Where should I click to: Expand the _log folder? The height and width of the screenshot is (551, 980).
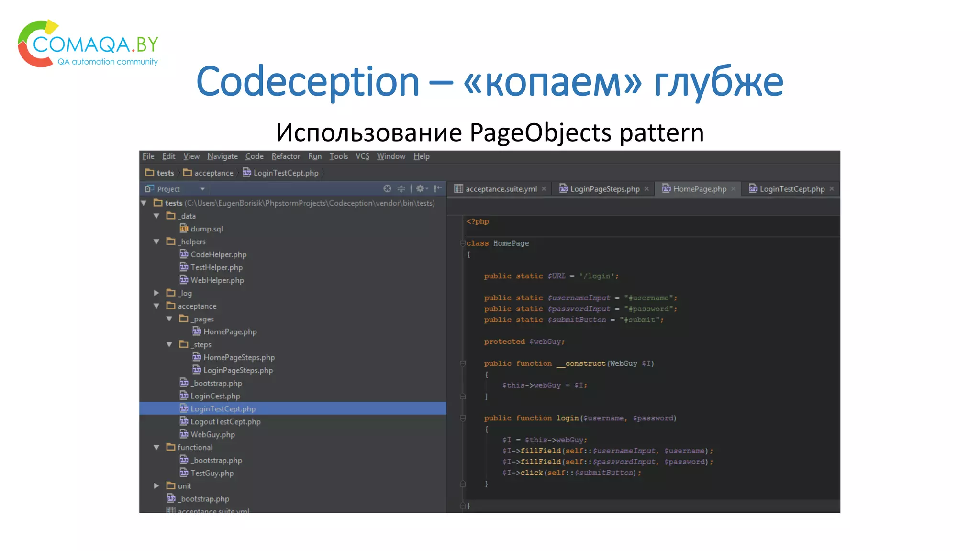156,293
